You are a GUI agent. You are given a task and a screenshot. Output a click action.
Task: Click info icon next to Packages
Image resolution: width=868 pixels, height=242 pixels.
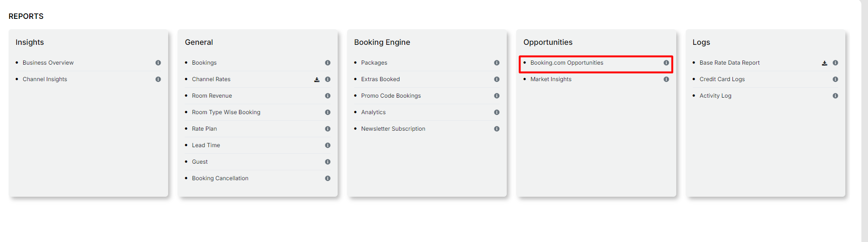pyautogui.click(x=497, y=63)
